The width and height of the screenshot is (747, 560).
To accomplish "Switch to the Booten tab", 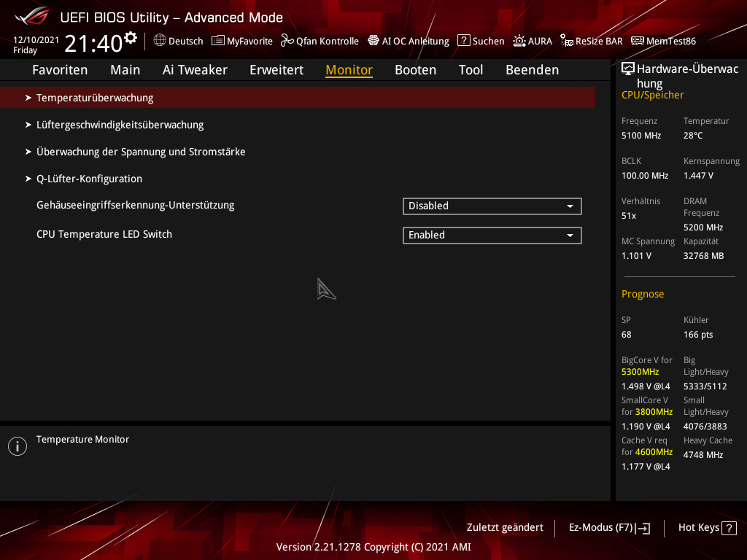I will [x=415, y=69].
